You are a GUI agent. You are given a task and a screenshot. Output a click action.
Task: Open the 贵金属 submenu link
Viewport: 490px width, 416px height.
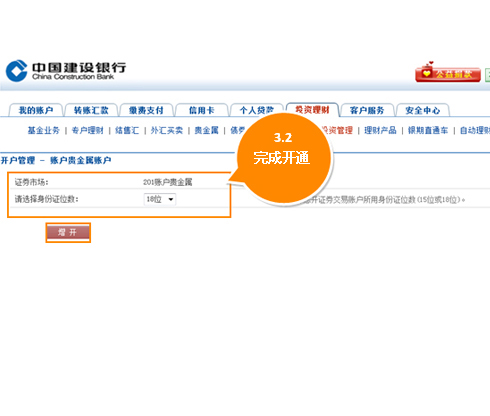tap(207, 130)
